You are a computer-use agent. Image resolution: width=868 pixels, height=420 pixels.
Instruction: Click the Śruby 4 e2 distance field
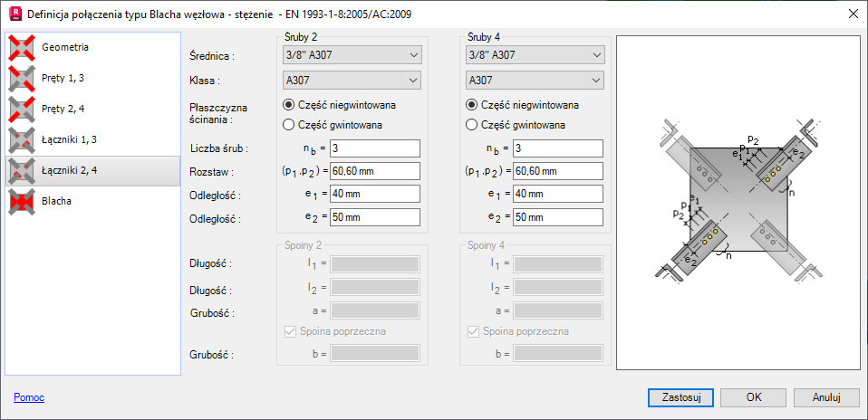click(558, 217)
